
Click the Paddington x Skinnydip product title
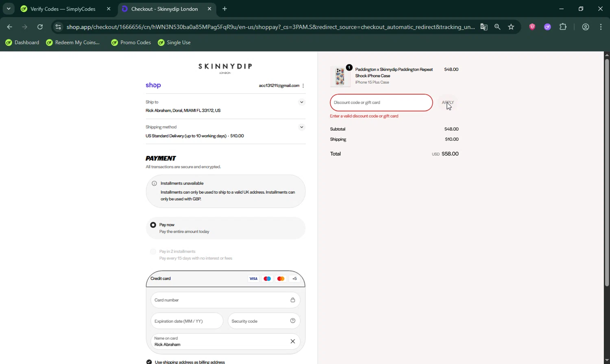coord(394,73)
